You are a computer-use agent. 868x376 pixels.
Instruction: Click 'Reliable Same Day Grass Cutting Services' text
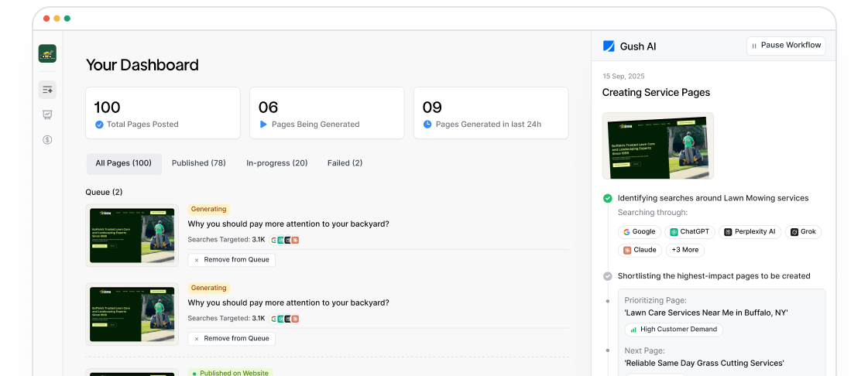(x=704, y=364)
